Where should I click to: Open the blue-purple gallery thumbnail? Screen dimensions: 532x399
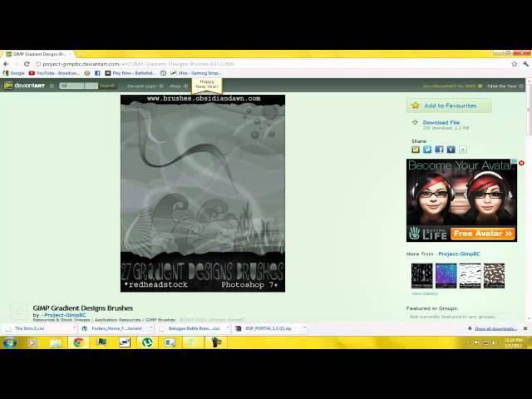coord(446,276)
